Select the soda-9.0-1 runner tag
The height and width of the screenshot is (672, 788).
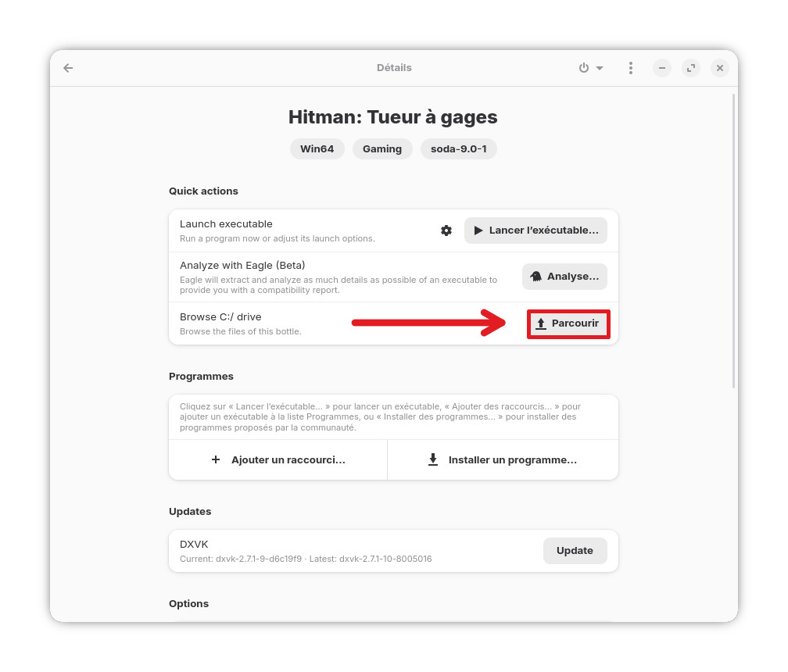(x=458, y=149)
